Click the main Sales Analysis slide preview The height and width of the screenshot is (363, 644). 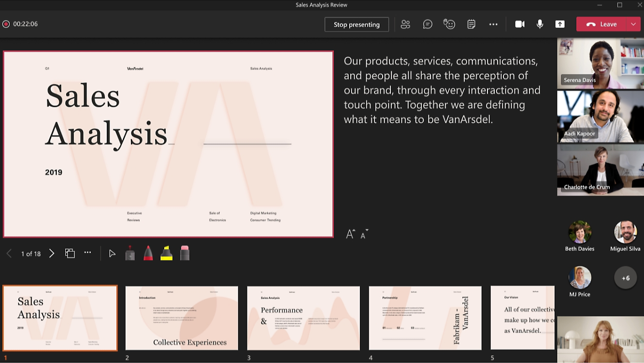pos(168,144)
